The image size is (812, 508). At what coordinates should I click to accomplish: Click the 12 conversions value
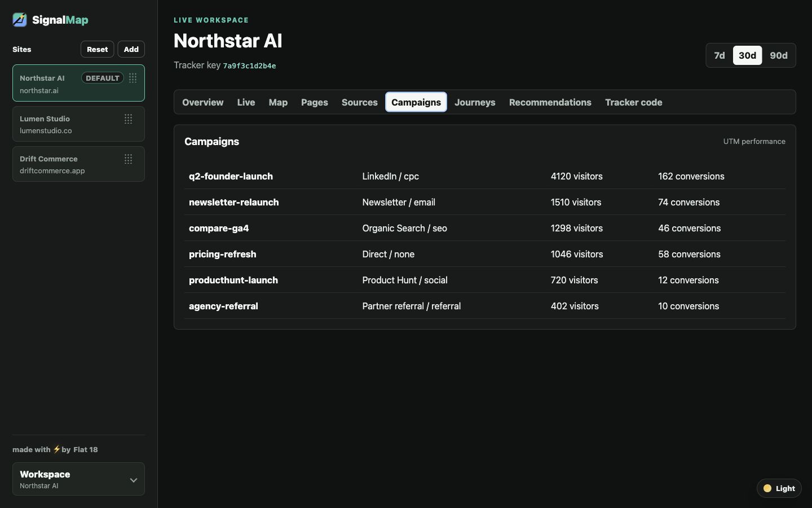688,280
